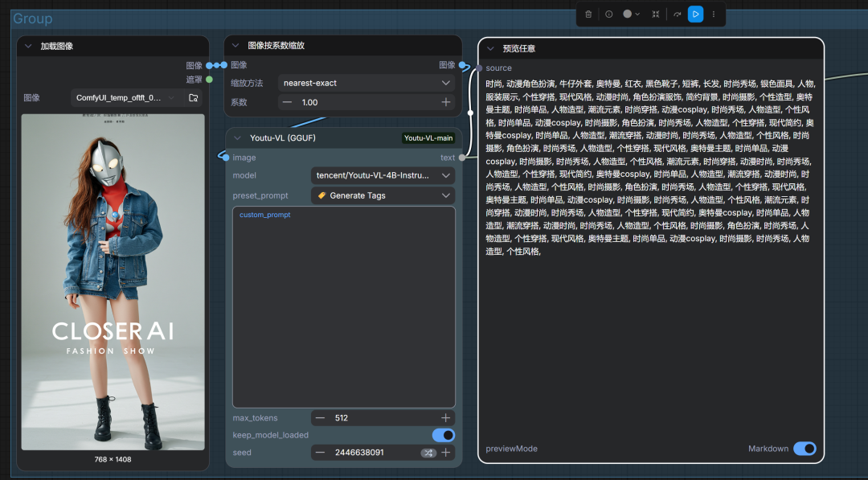Select the 图像按系数缩放 node title
This screenshot has height=480, width=868.
[x=276, y=45]
